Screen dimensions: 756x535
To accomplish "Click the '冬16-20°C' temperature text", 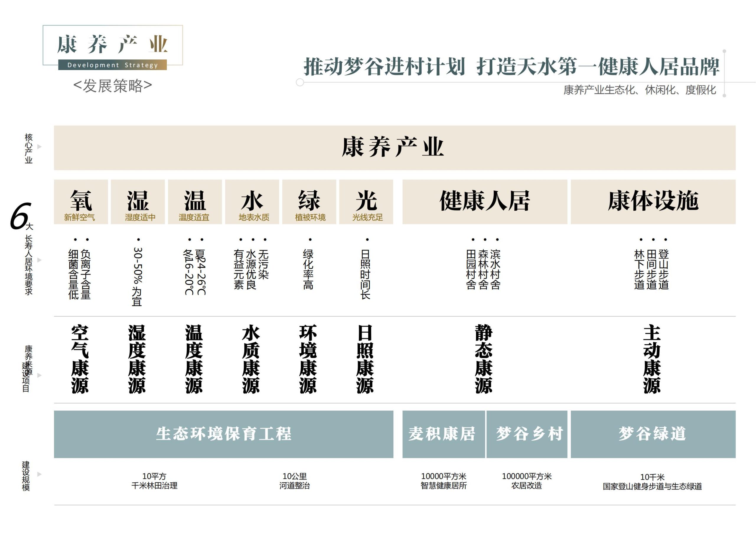I will click(x=189, y=272).
